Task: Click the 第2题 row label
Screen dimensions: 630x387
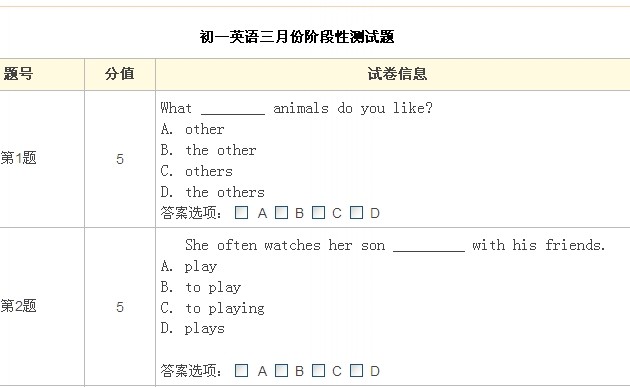Action: (x=18, y=306)
